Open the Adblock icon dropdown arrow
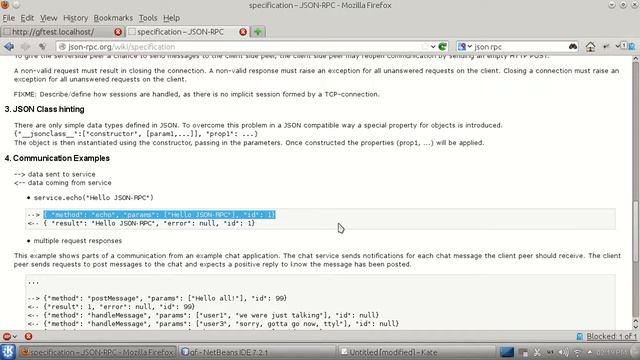 15,336
